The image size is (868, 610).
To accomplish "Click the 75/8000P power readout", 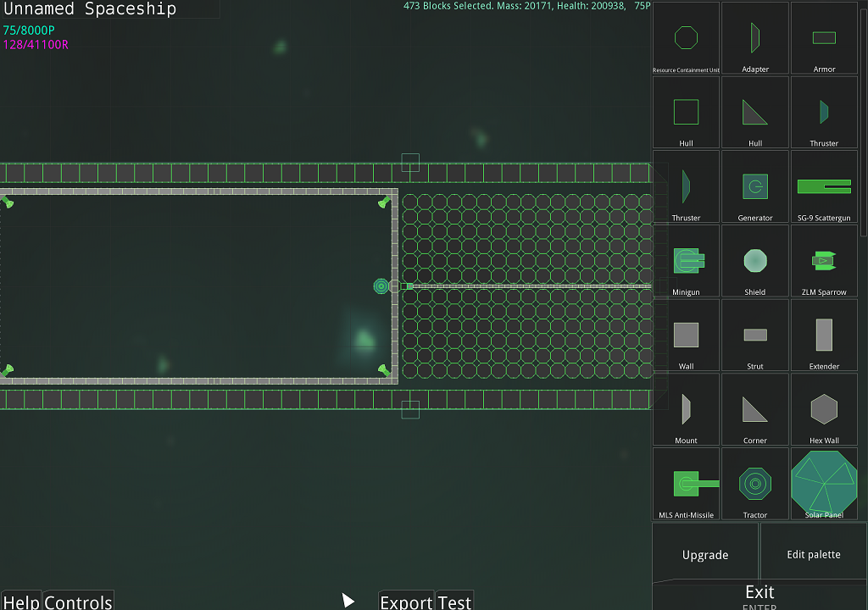I will pyautogui.click(x=29, y=30).
